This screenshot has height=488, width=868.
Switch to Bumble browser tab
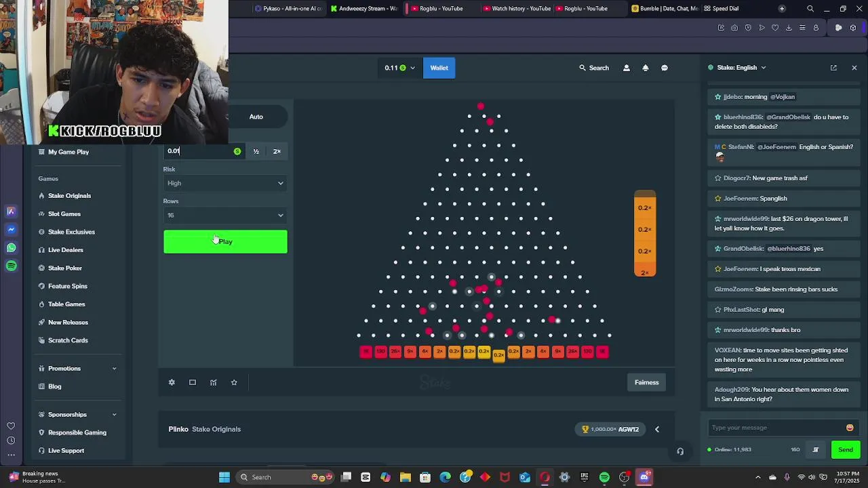[x=665, y=9]
